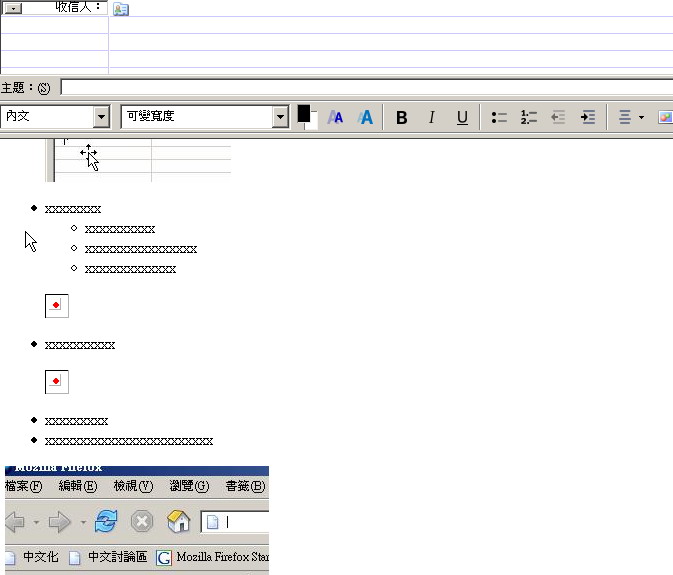
Task: Click first top-level bullet xxxxxxxx text
Action: click(x=73, y=209)
